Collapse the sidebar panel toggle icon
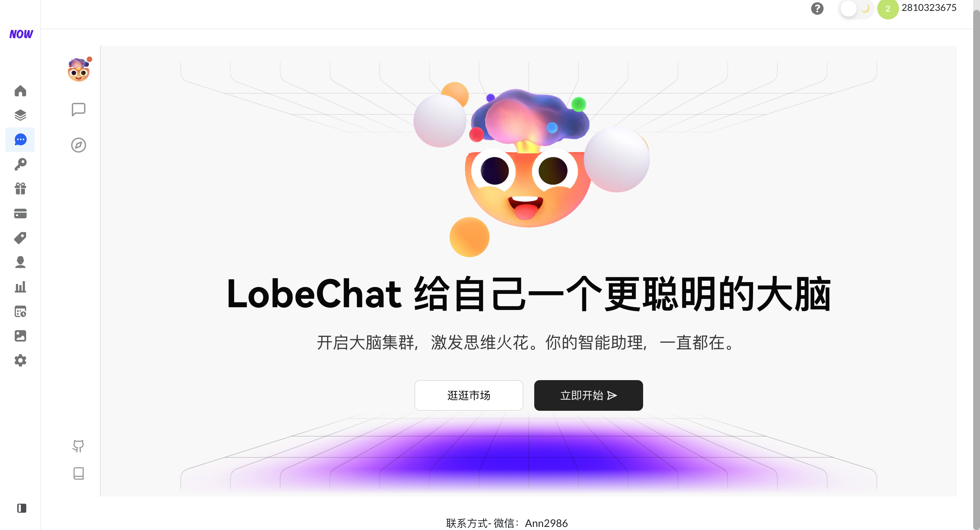 [22, 508]
